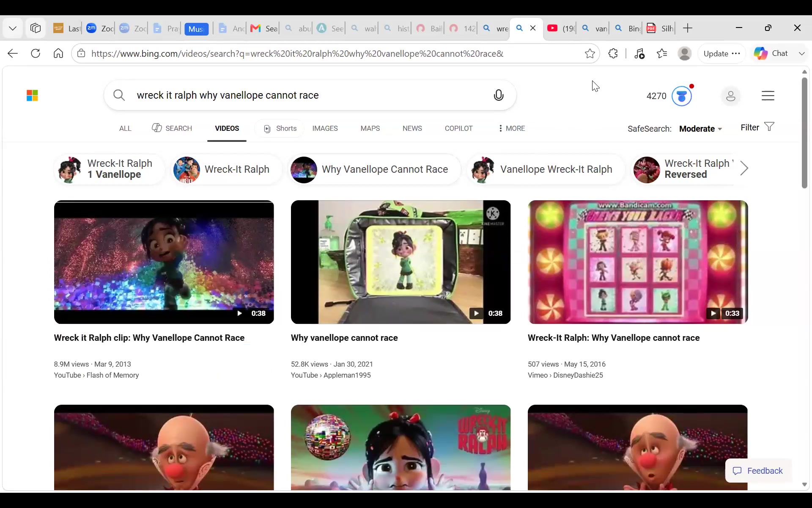Viewport: 812px width, 508px height.
Task: Open the Feedback button
Action: click(758, 471)
